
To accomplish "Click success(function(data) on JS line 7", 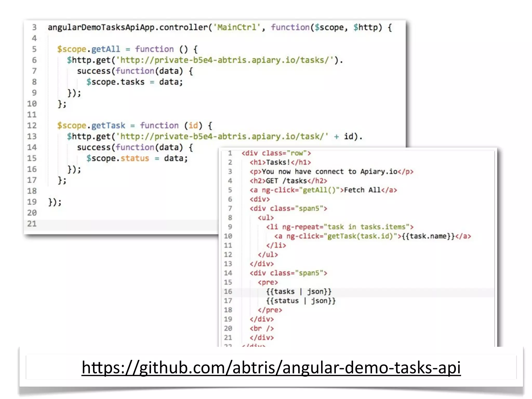I will click(x=135, y=71).
